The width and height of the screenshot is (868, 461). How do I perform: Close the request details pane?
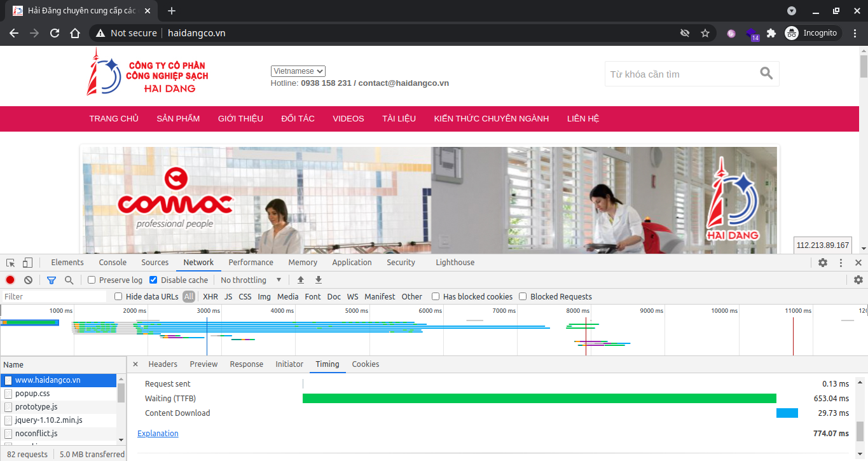coord(135,364)
